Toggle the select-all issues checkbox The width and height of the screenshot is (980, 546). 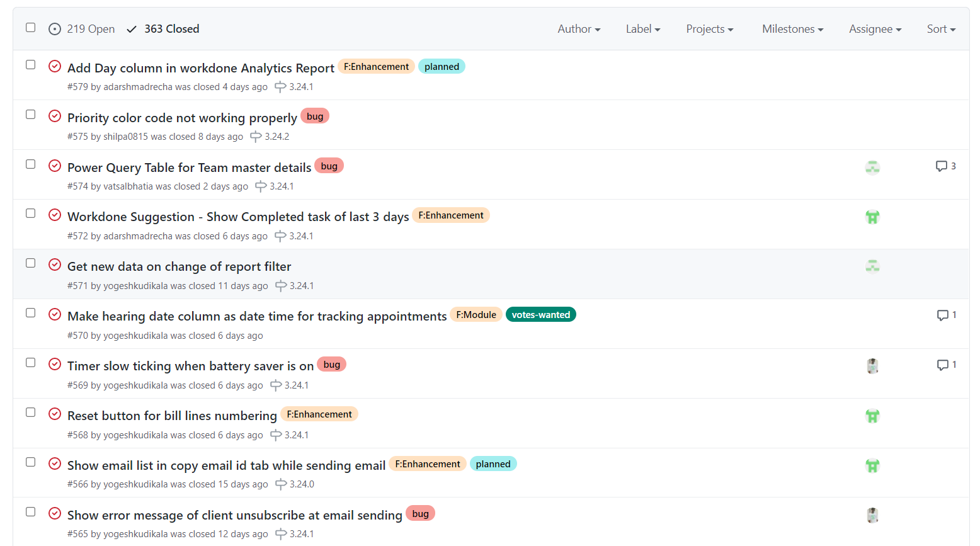pos(30,28)
